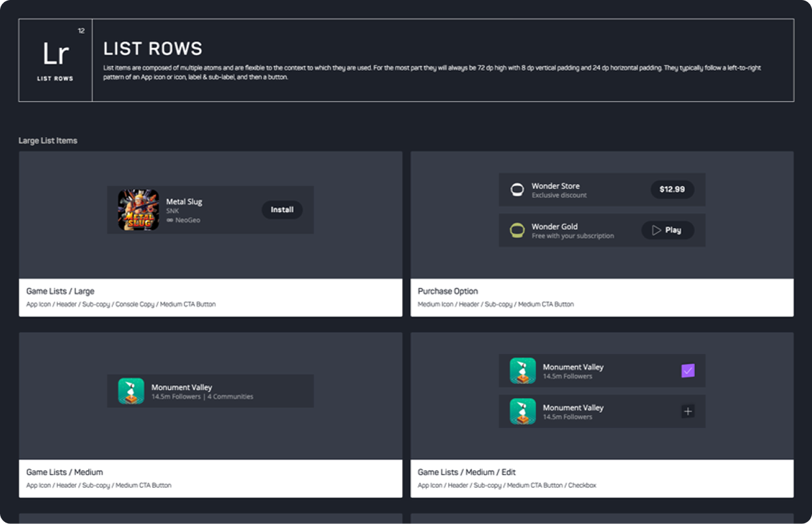Click the SNK publisher label
Screen dimensions: 812x524
172,211
